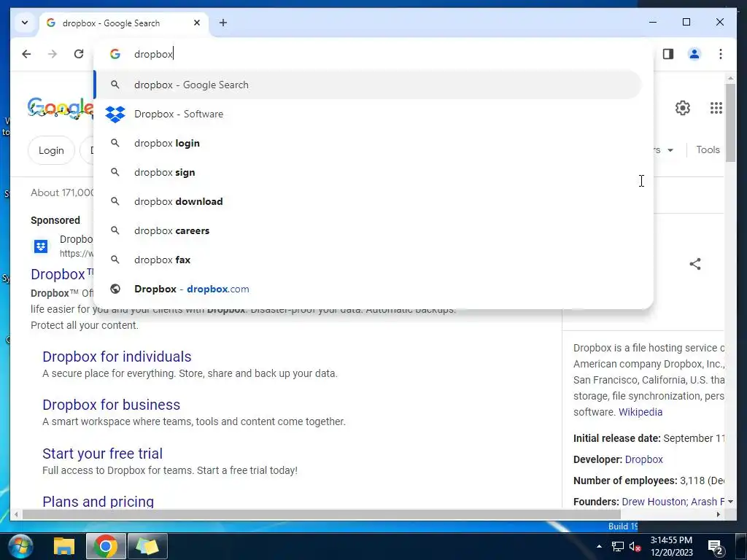Choose 'dropbox - Google Search' suggestion
The image size is (747, 560).
368,85
